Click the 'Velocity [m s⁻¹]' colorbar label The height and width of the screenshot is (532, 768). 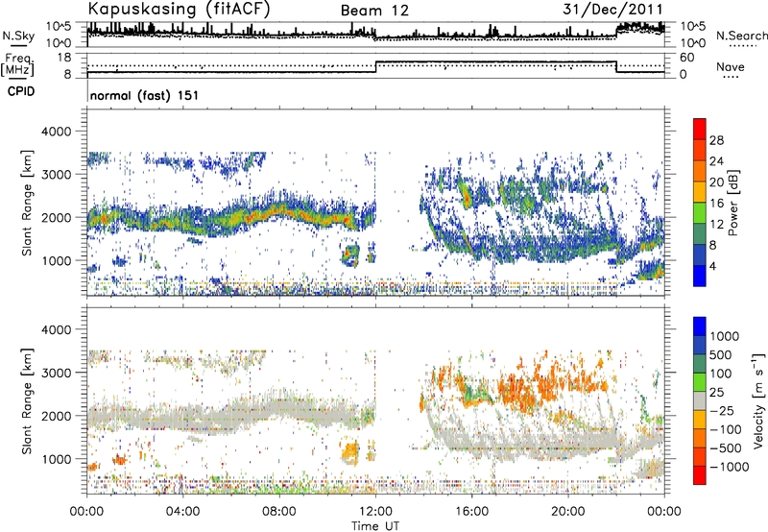[x=758, y=400]
